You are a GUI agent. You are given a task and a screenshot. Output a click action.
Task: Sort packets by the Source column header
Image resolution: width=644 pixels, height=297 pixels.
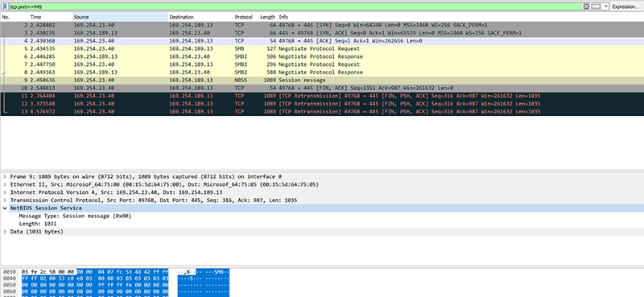[x=120, y=17]
